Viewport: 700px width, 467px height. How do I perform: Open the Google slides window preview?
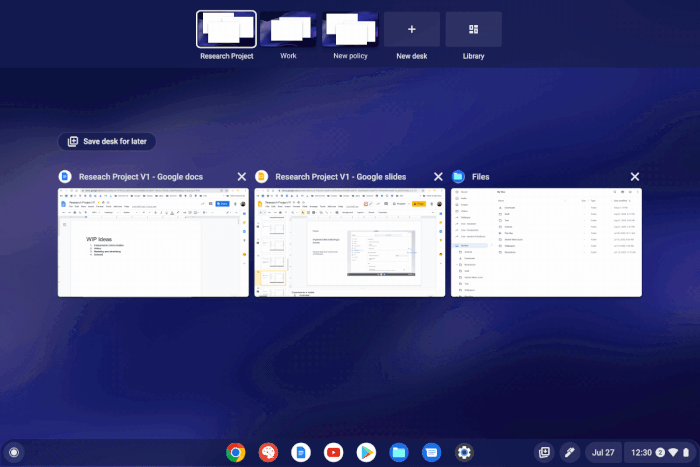350,242
